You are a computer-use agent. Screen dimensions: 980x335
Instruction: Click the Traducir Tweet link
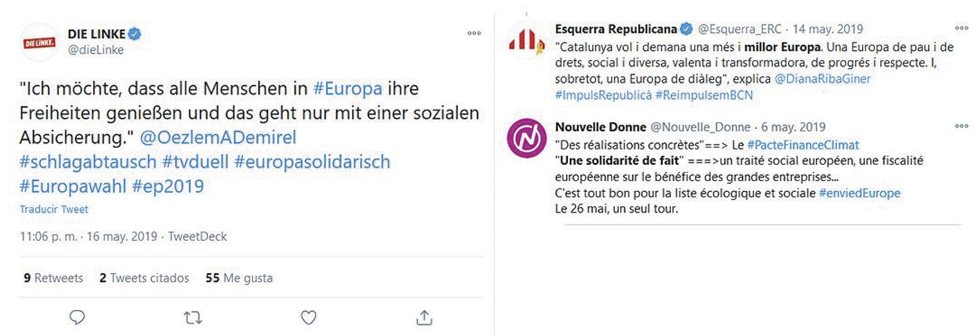[x=54, y=209]
